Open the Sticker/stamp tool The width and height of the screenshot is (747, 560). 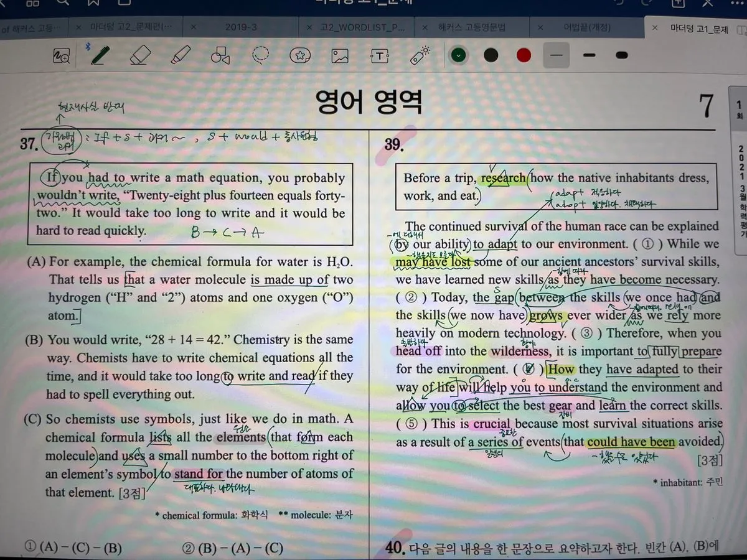(x=299, y=55)
